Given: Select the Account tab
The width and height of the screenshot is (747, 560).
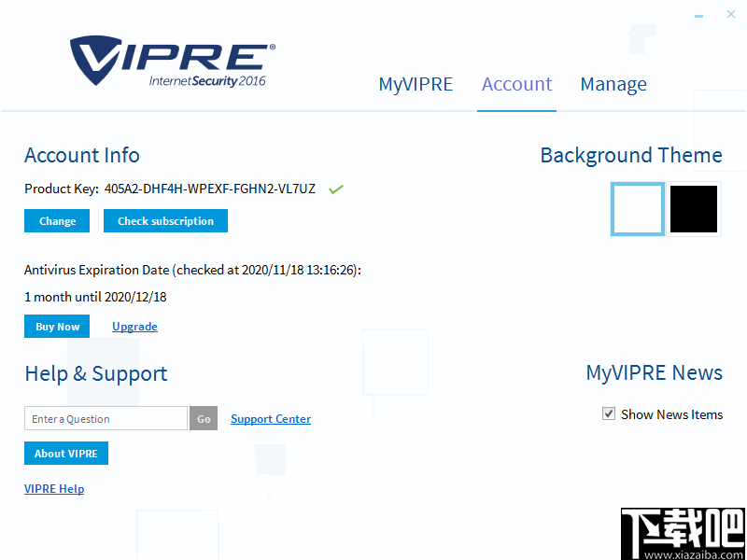Looking at the screenshot, I should 516,84.
